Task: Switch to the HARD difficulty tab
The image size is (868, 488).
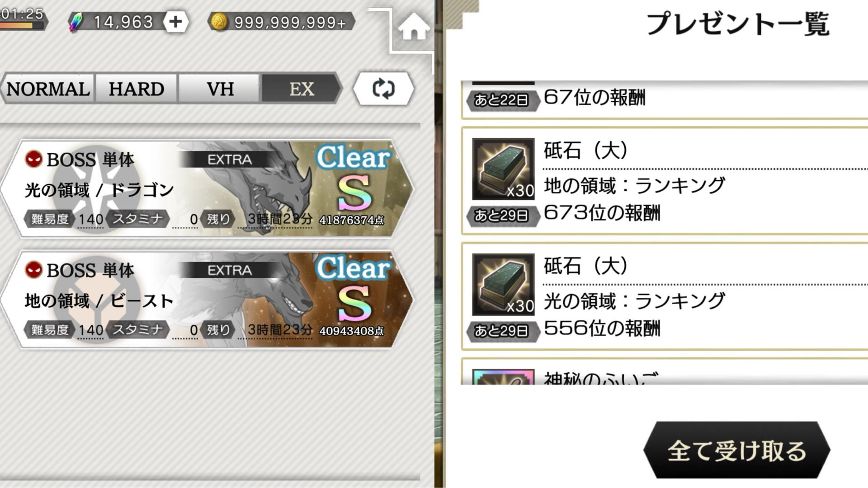Action: [x=136, y=89]
